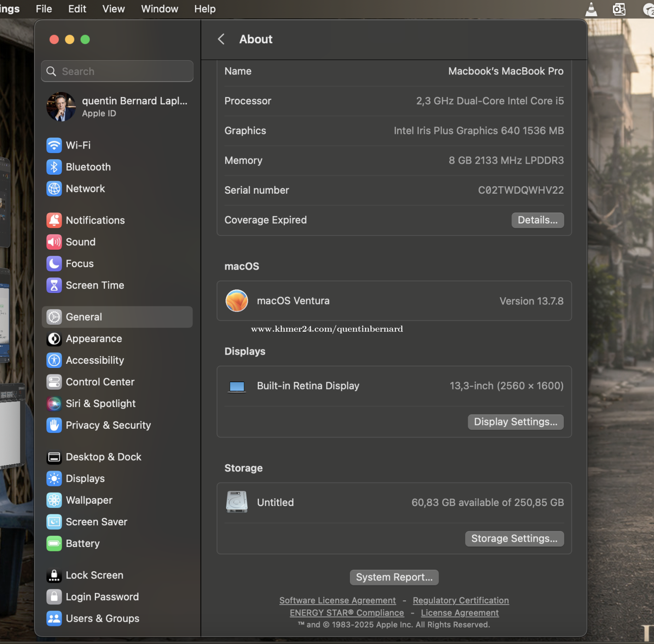Click the serial number C02TWDQWHV22
Screen dimensions: 654x644
point(521,190)
